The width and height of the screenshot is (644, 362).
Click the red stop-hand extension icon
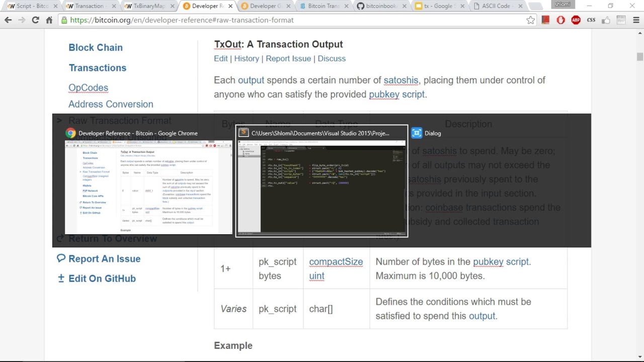click(561, 20)
